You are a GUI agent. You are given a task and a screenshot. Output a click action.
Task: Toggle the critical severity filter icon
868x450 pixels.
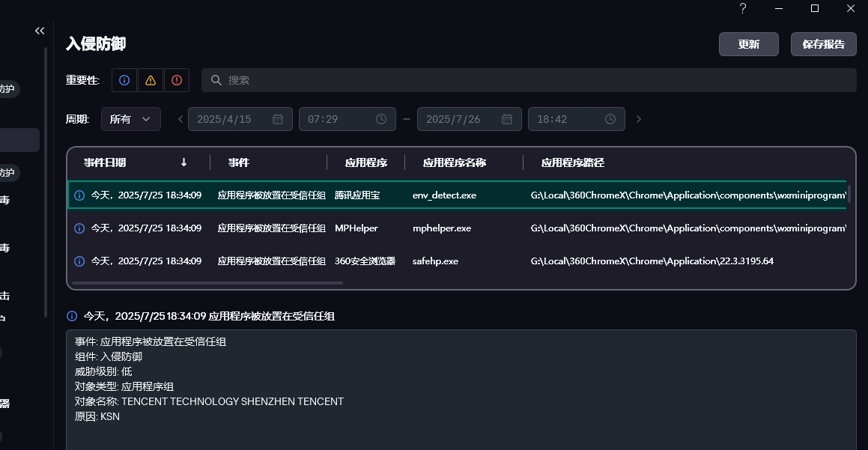pos(177,80)
